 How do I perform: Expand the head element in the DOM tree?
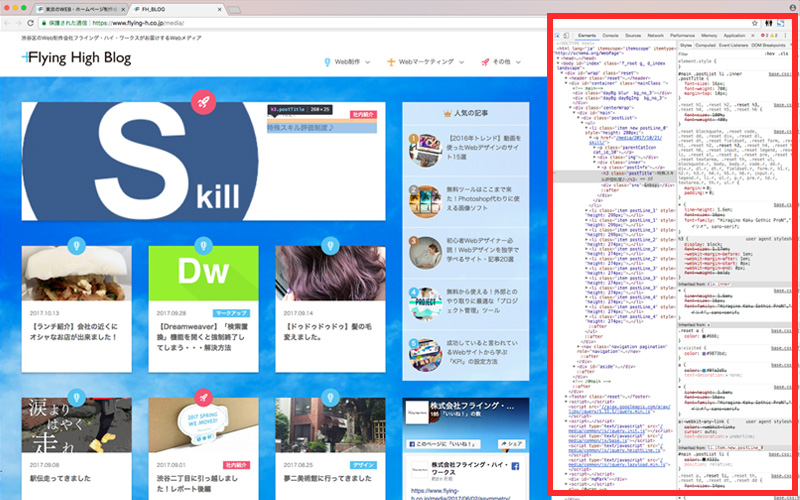point(558,58)
